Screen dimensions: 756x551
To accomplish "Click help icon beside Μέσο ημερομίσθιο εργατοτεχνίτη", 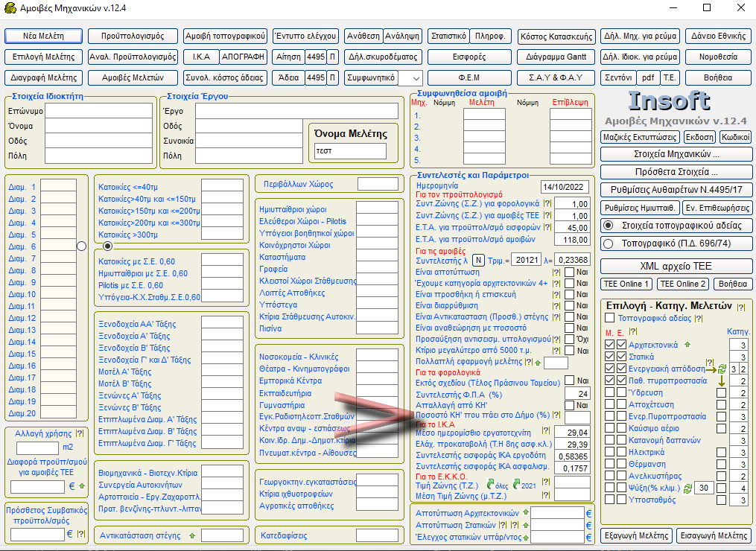I will point(546,432).
